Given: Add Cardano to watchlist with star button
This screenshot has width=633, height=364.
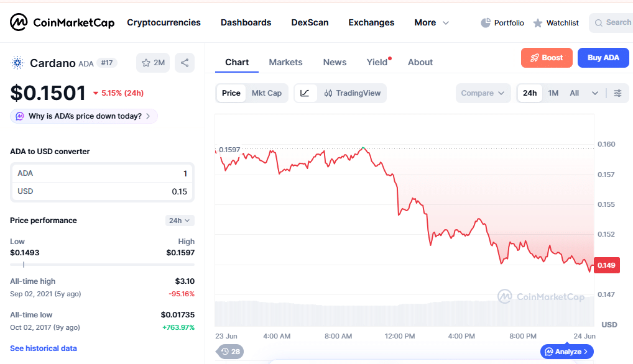Looking at the screenshot, I should pyautogui.click(x=153, y=63).
